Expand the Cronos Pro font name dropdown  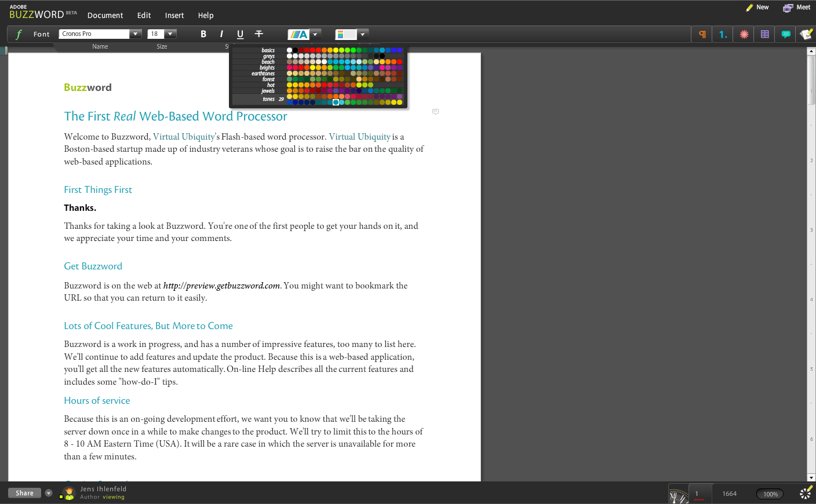click(x=135, y=34)
